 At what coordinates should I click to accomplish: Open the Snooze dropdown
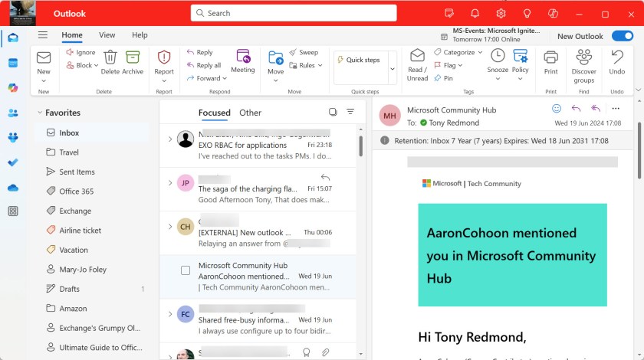[498, 79]
